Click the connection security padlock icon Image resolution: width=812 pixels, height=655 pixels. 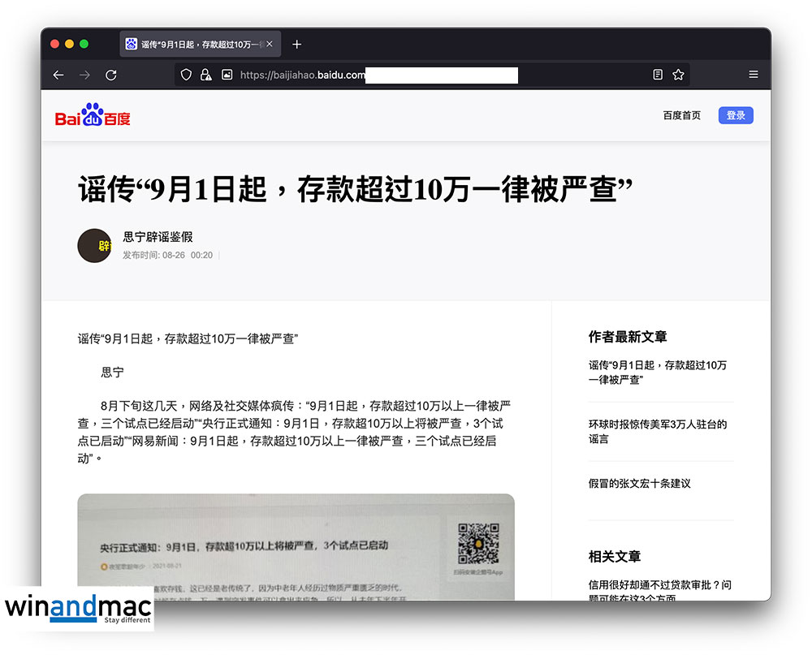206,75
